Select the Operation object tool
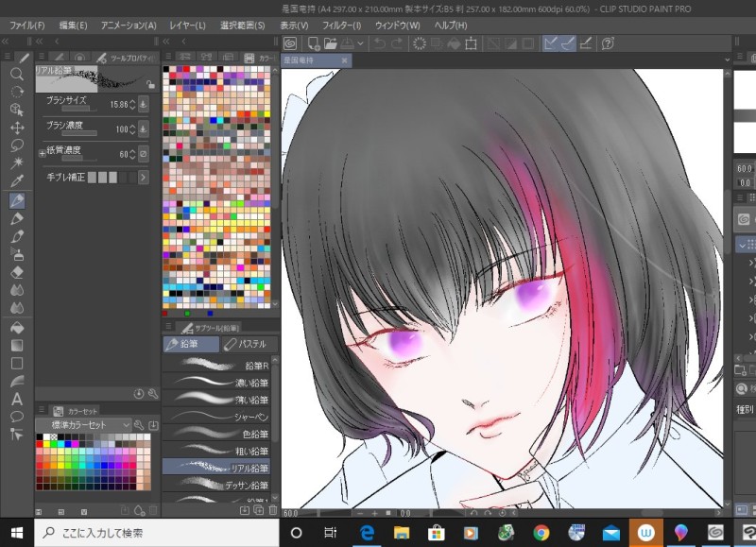Image resolution: width=756 pixels, height=547 pixels. coord(17,110)
